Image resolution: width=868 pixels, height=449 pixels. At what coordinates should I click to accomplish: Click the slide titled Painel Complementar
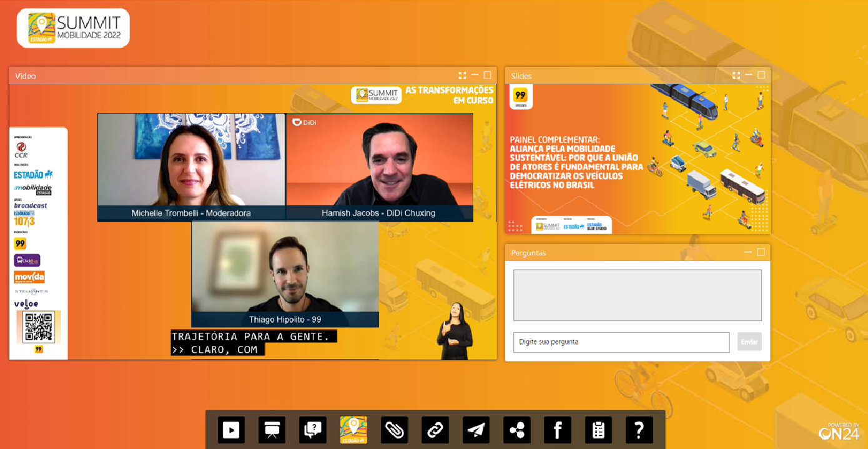[638, 159]
